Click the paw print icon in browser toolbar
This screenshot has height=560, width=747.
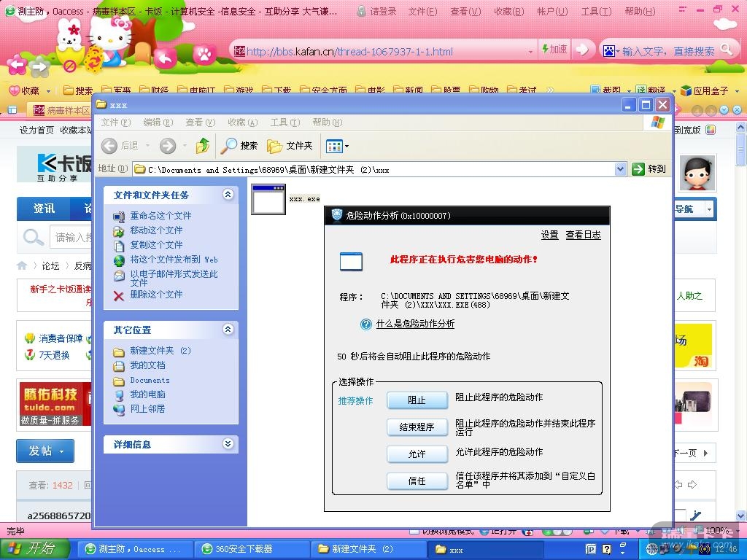(x=204, y=54)
